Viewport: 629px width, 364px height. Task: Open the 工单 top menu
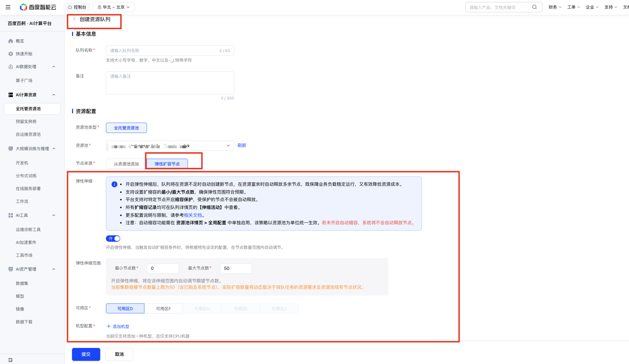(573, 7)
